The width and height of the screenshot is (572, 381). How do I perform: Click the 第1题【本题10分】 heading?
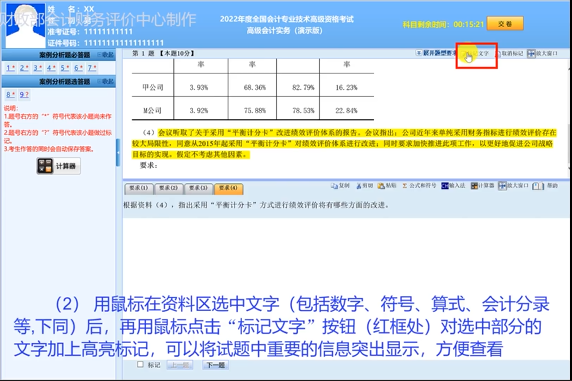(163, 53)
